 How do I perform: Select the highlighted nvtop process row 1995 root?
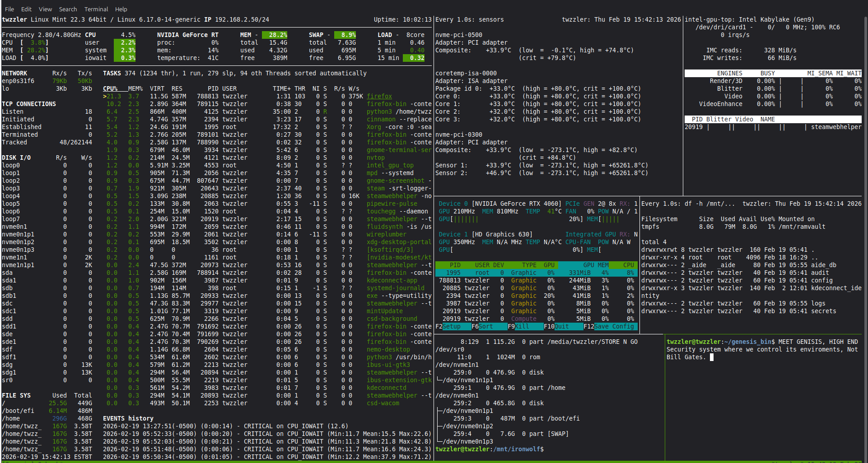(537, 273)
